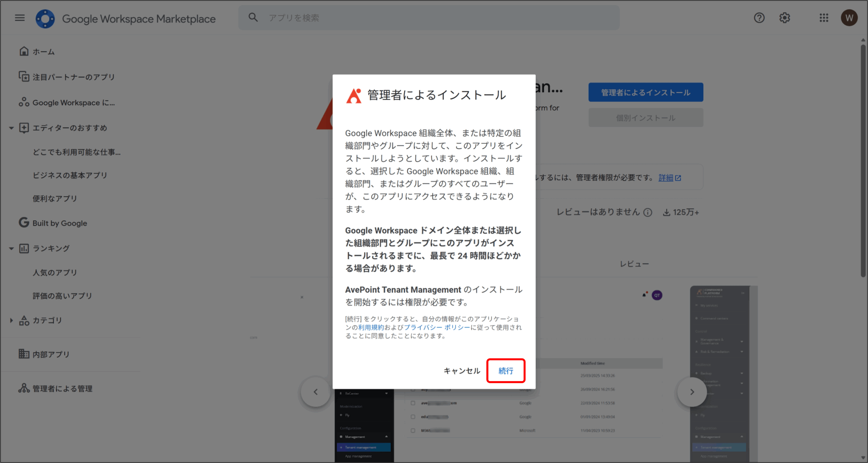Click the アプリを検索 search field
The width and height of the screenshot is (868, 463).
(407, 18)
